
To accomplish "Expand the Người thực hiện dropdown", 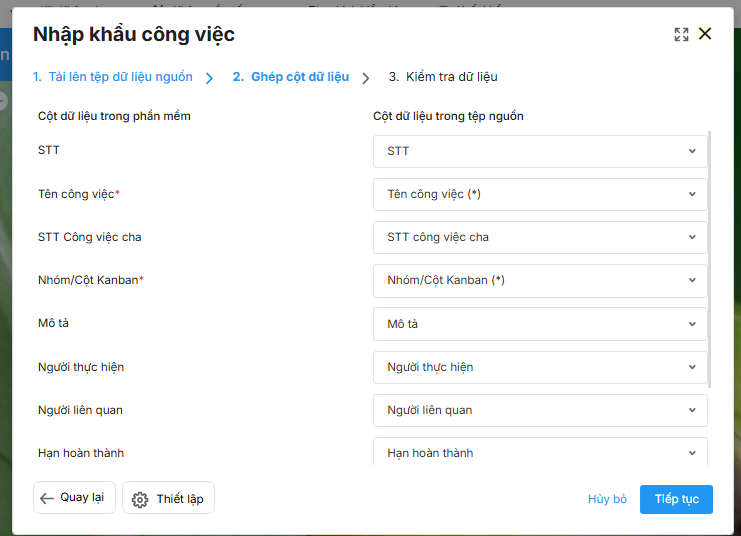I will 540,367.
